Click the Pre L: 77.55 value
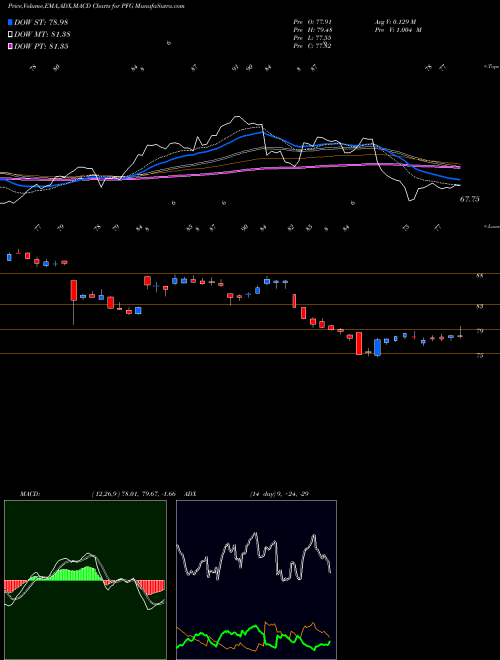Viewport: 500px width, 660px height. (x=313, y=38)
